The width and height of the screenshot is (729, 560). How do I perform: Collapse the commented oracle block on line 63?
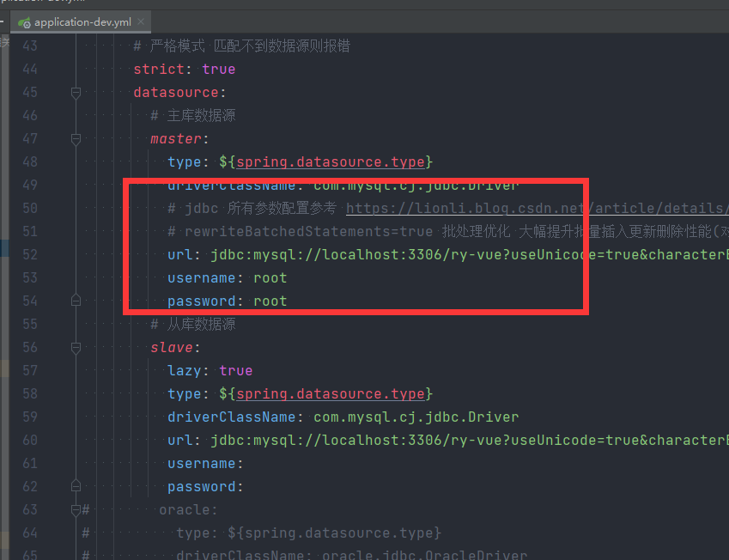(76, 510)
